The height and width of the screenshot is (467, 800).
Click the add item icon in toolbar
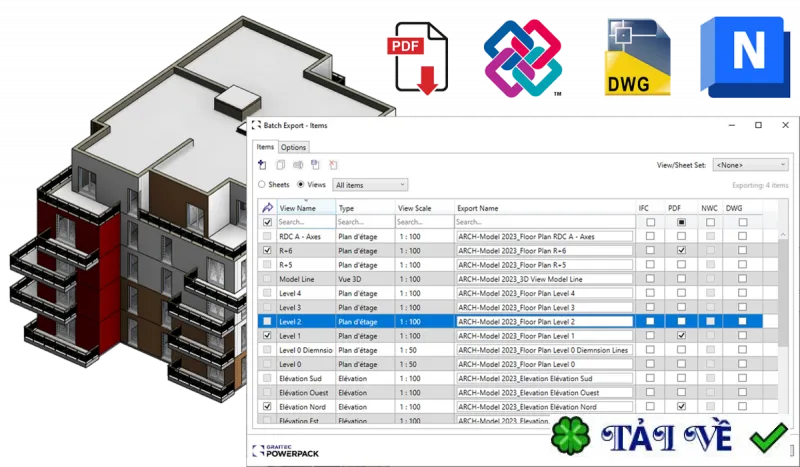(x=262, y=164)
